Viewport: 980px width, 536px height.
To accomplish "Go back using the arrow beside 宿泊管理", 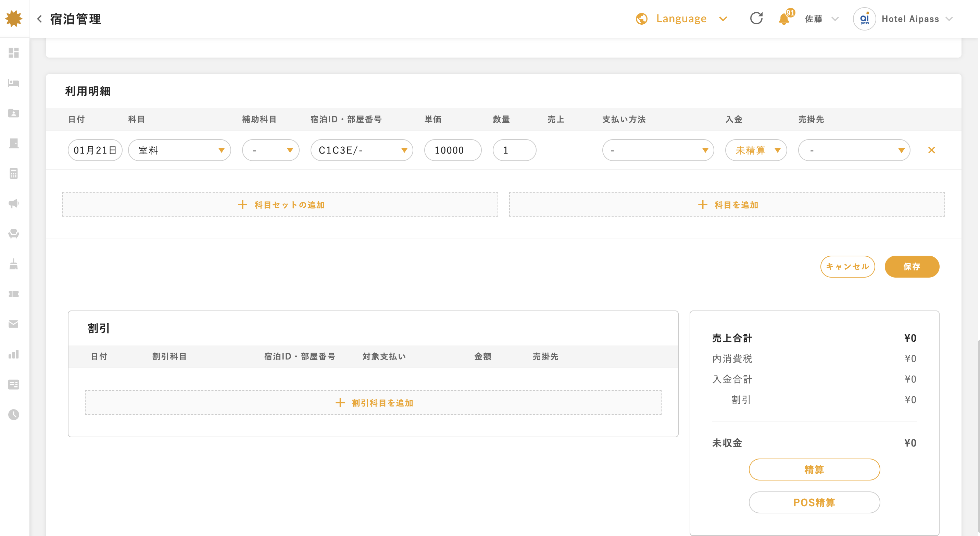I will (x=39, y=19).
